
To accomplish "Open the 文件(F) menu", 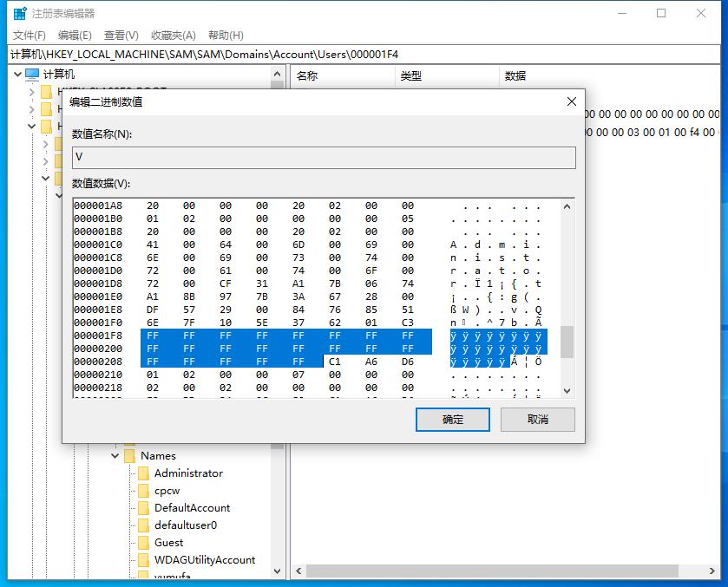I will pyautogui.click(x=29, y=36).
